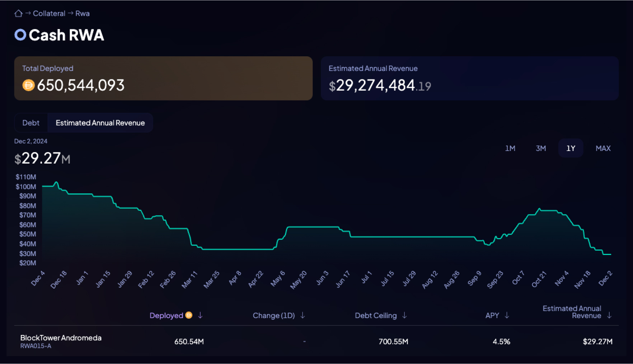Image resolution: width=633 pixels, height=364 pixels.
Task: Click the 700.55M debt ceiling value
Action: click(393, 342)
